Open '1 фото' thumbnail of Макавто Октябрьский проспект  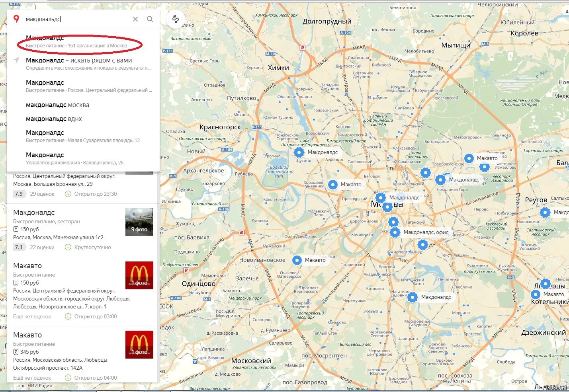click(139, 345)
